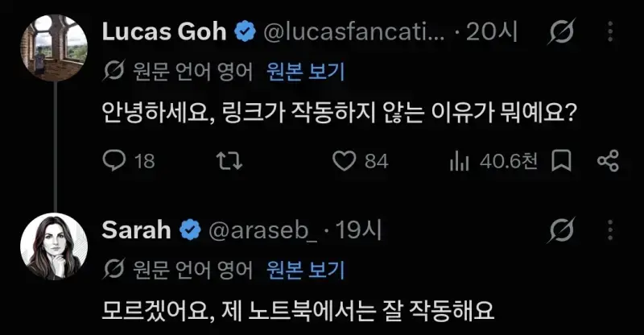Bookmark Lucas Goh's tweet

[x=561, y=160]
